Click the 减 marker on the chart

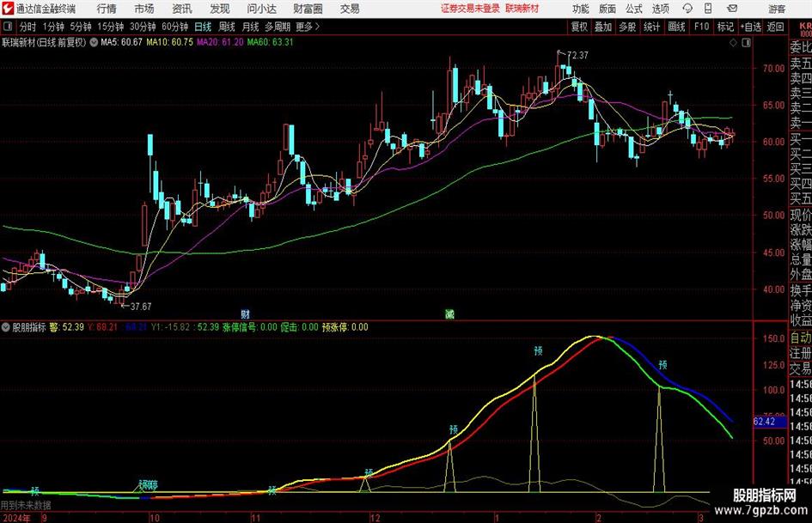[x=449, y=313]
